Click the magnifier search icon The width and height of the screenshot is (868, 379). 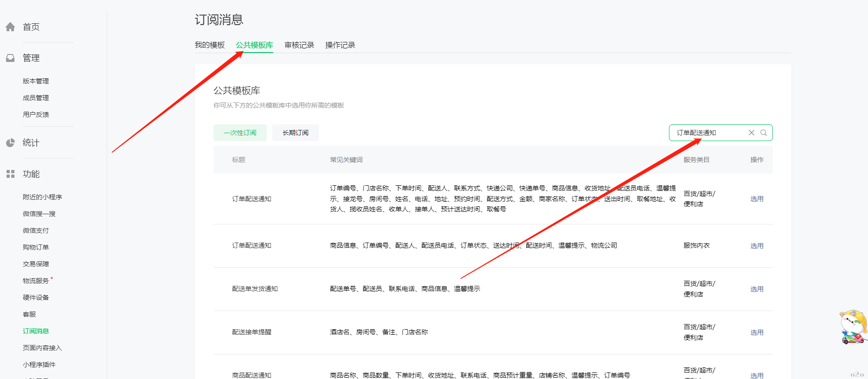coord(764,133)
